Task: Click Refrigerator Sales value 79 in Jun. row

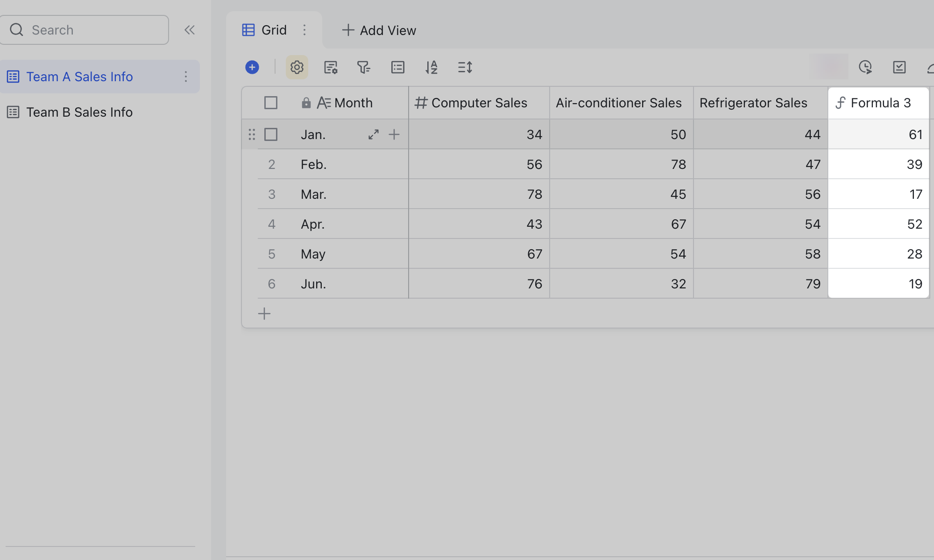Action: (x=761, y=284)
